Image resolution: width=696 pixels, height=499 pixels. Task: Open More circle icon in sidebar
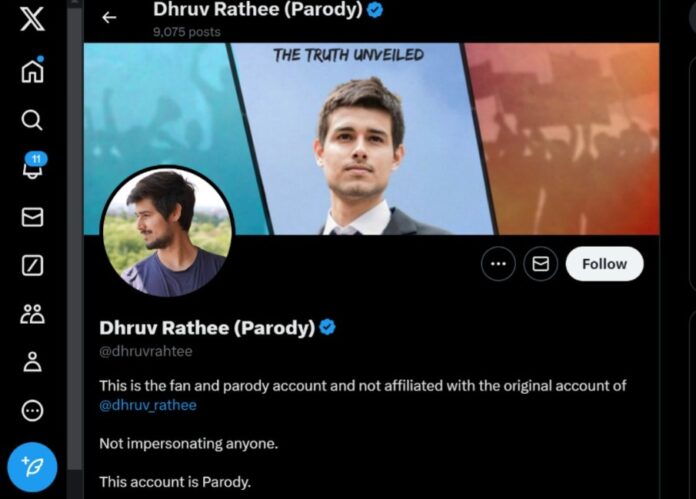tap(32, 411)
